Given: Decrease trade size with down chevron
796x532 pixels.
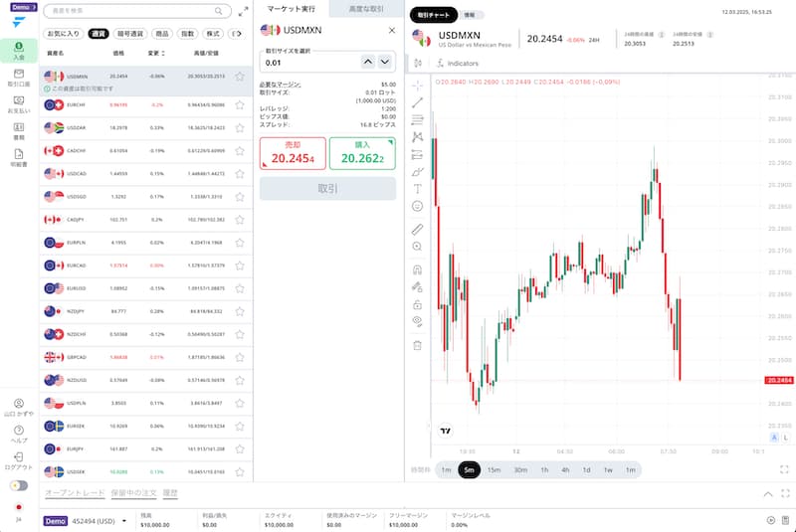Looking at the screenshot, I should click(384, 62).
